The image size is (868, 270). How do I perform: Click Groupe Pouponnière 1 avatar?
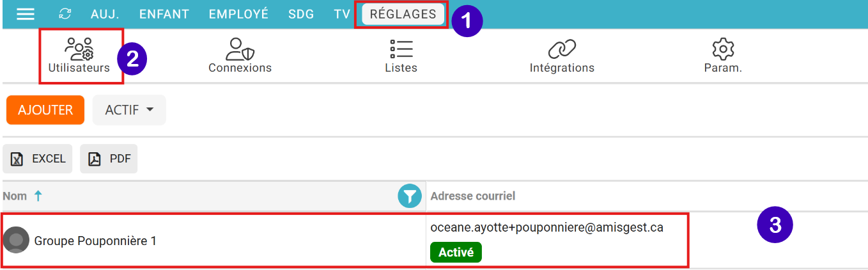pos(17,241)
